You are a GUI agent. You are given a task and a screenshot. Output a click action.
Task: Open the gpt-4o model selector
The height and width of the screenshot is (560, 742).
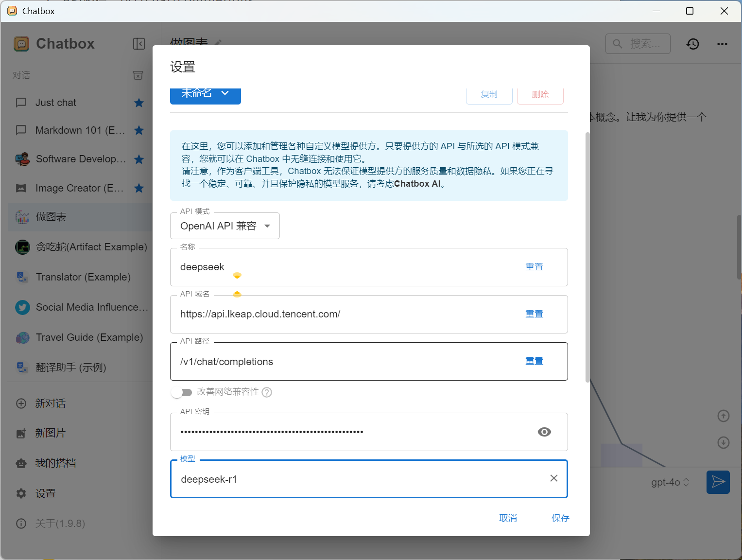click(x=670, y=482)
